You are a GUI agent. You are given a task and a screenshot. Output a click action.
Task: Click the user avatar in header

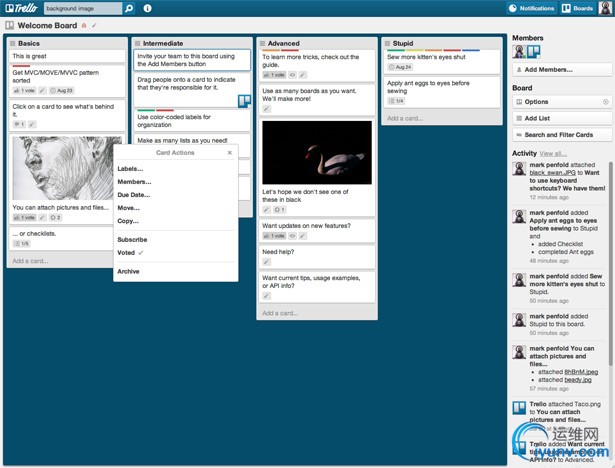605,8
